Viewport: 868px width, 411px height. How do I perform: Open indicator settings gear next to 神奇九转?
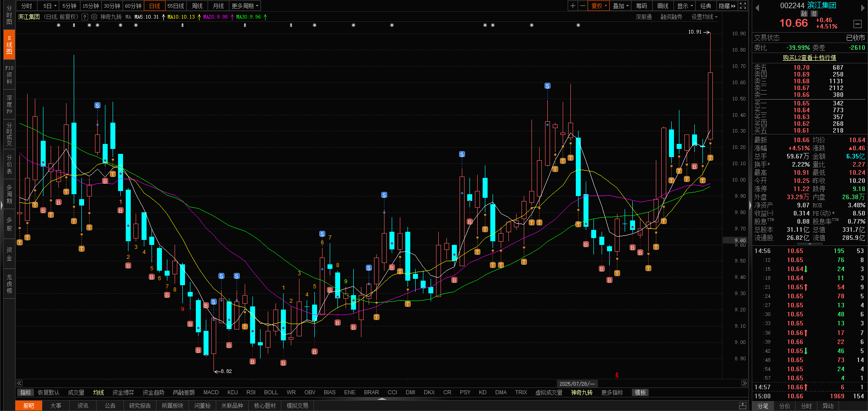(x=94, y=17)
